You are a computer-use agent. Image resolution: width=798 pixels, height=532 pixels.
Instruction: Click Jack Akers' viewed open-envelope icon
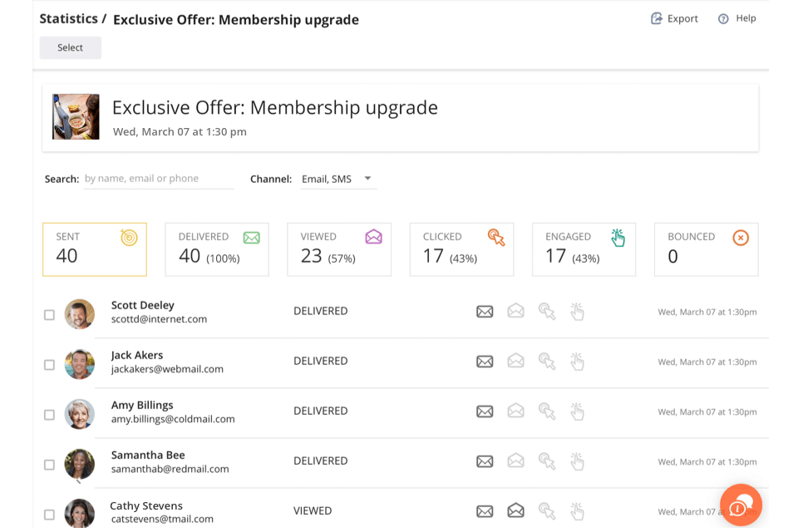515,361
